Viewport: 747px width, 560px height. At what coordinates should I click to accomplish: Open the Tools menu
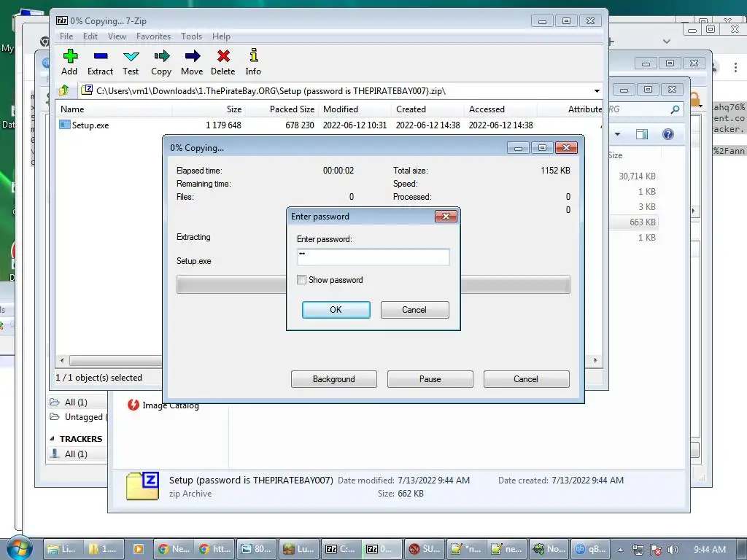pos(192,36)
